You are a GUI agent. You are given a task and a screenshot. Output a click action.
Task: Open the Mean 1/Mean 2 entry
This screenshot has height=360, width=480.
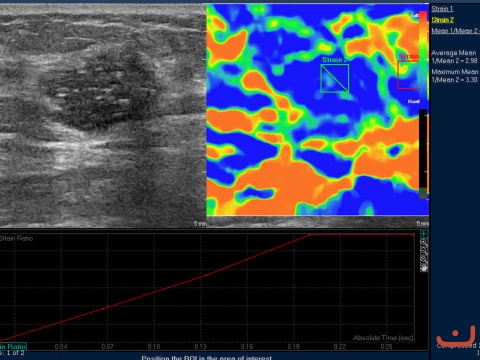[455, 31]
